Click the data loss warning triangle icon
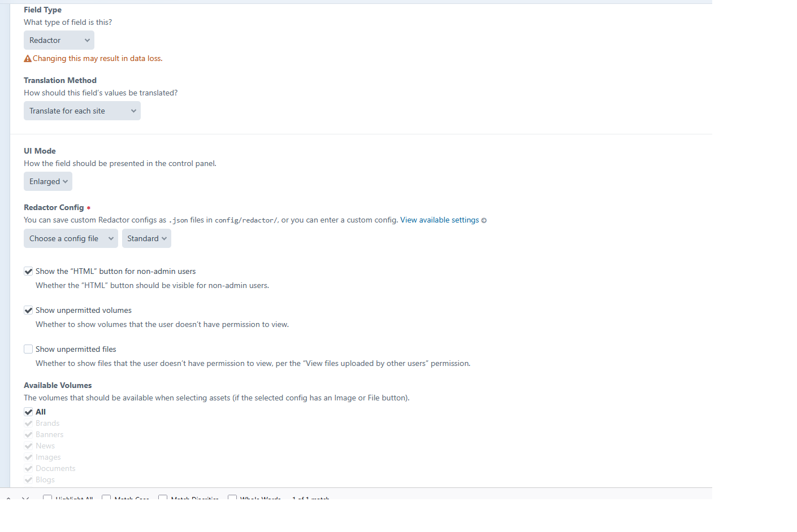This screenshot has width=797, height=532. (x=28, y=59)
